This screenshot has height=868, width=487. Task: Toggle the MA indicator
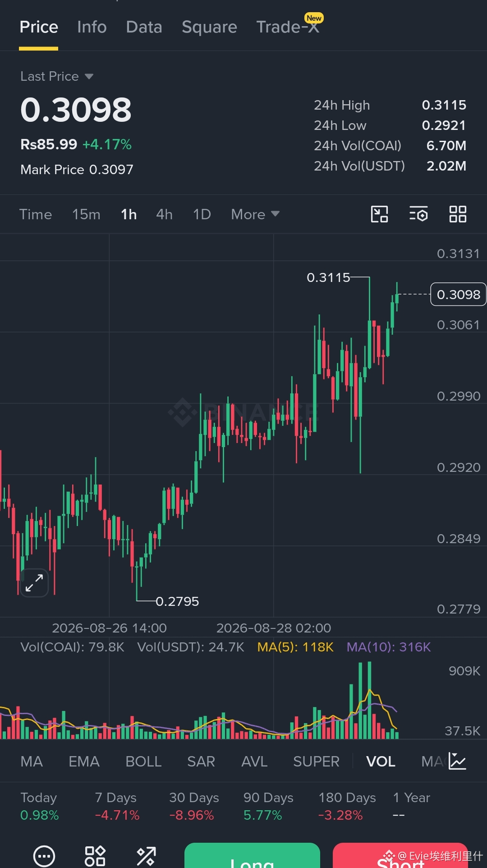point(32,762)
